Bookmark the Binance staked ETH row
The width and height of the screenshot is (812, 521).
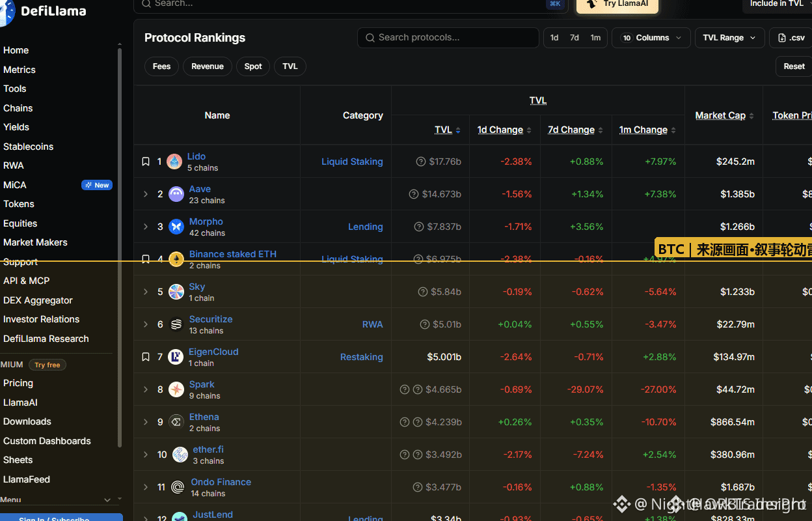[146, 259]
